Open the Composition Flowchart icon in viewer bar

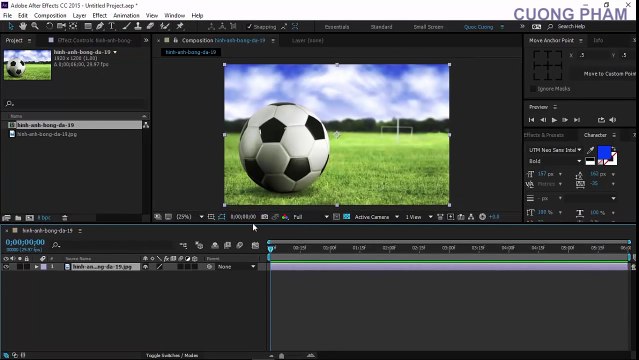pos(471,216)
